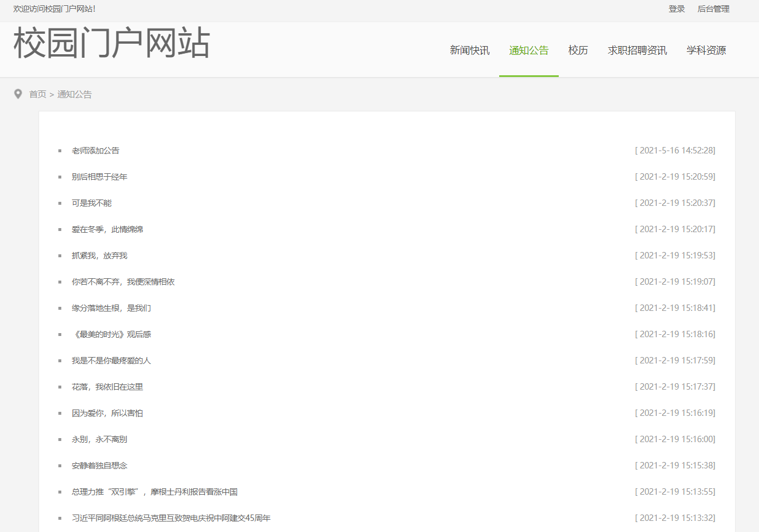Open the 新闻快讯 navigation tab
759x532 pixels.
pos(469,51)
